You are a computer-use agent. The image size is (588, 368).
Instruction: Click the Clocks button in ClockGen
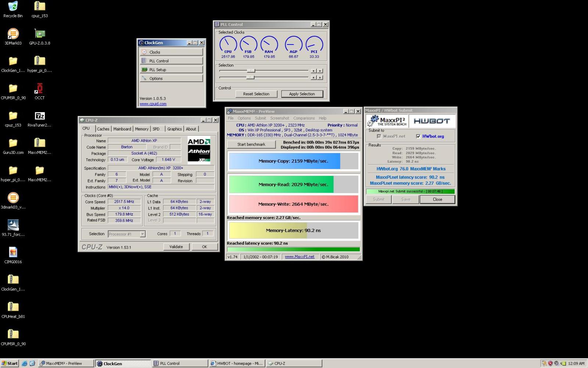tap(171, 52)
